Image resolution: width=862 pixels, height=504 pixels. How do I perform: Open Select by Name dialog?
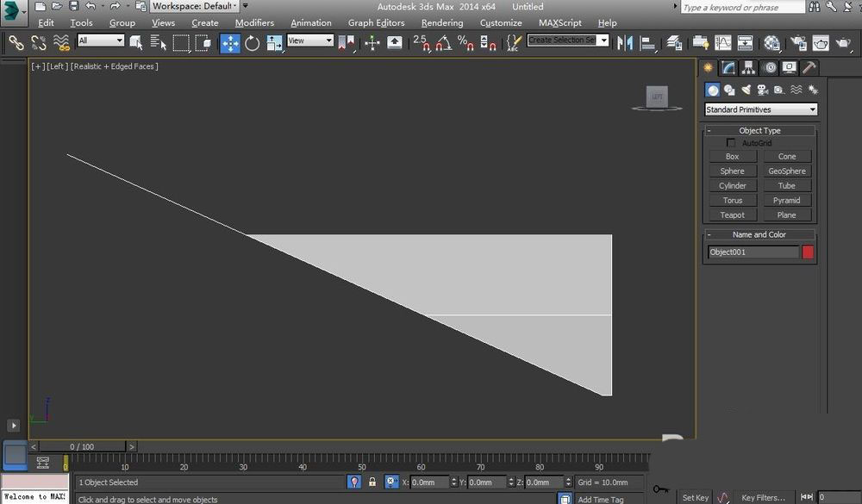click(x=159, y=42)
